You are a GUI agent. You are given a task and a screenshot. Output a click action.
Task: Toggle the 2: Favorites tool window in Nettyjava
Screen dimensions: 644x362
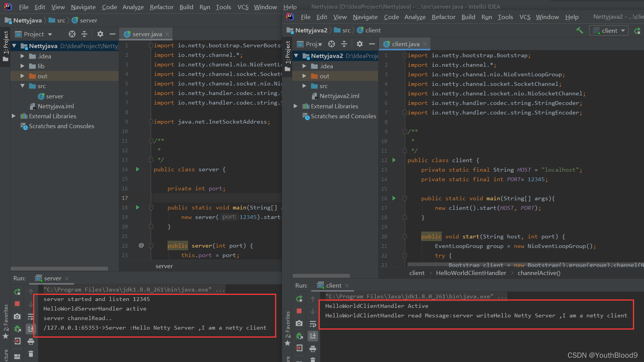tap(5, 322)
